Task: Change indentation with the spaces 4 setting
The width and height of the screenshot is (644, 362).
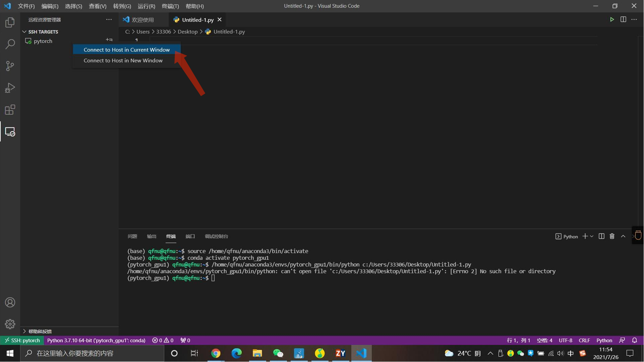Action: pos(544,340)
